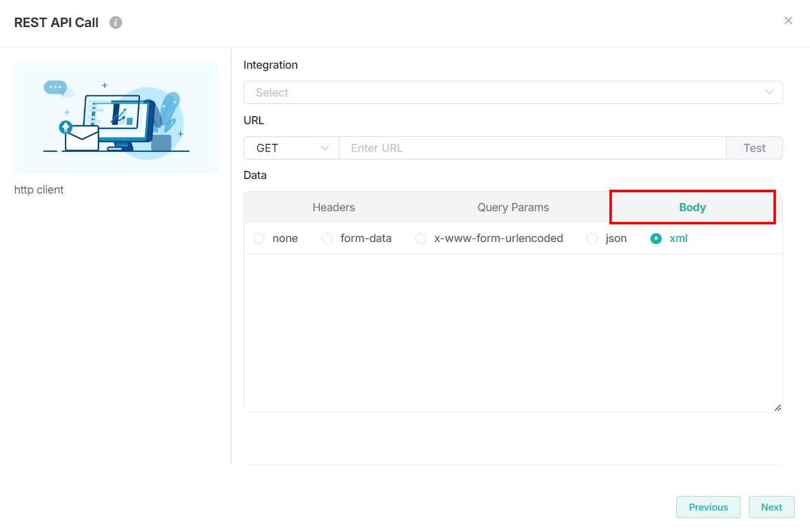Focus the Enter URL input field
The image size is (810, 532).
532,148
